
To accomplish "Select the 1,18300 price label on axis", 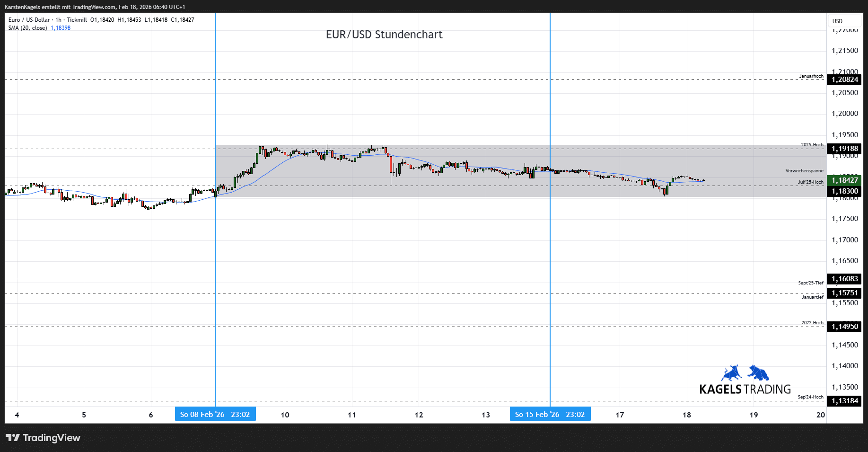I will tap(844, 191).
